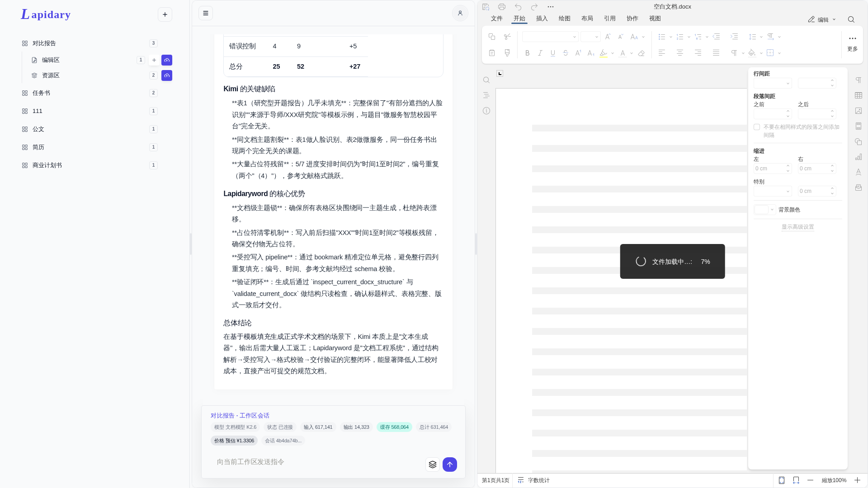
Task: Select the 资源区 item
Action: click(x=51, y=75)
